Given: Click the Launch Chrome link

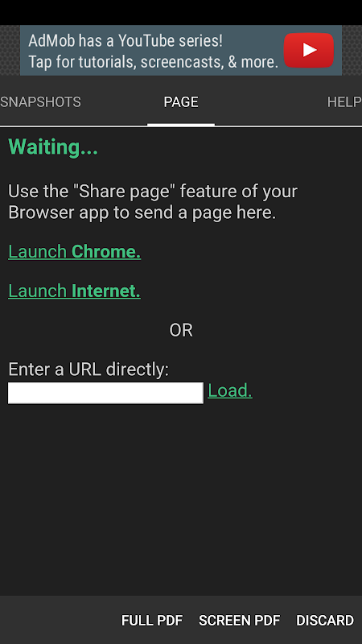Looking at the screenshot, I should coord(75,251).
